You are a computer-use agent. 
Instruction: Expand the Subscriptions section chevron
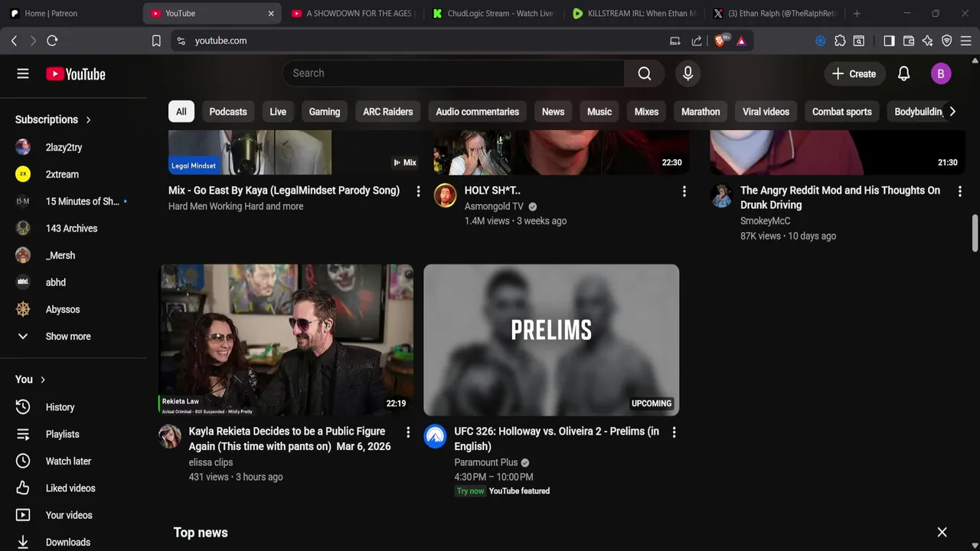point(88,119)
